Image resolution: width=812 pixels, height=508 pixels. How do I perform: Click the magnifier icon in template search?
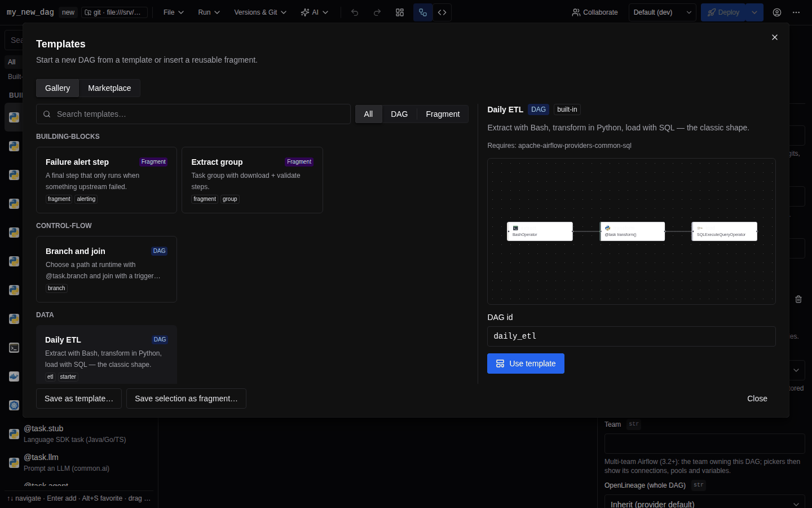click(x=47, y=114)
